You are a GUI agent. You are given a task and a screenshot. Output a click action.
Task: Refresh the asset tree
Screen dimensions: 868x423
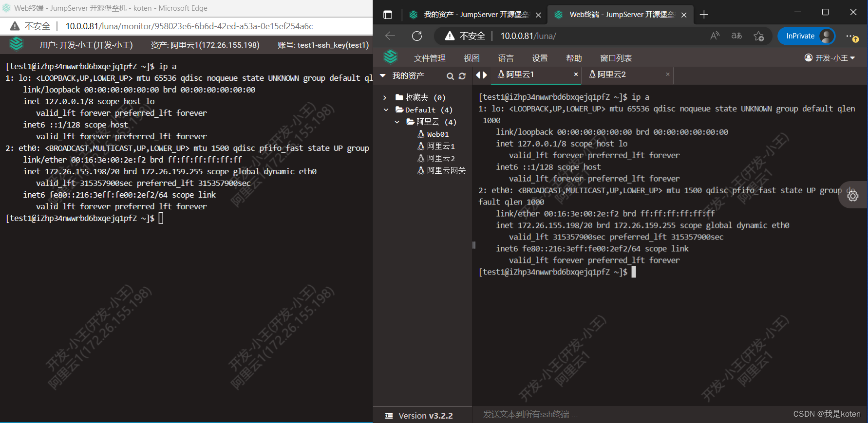(x=462, y=76)
